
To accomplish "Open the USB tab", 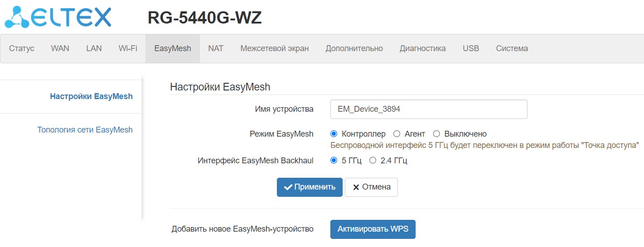I will tap(471, 48).
